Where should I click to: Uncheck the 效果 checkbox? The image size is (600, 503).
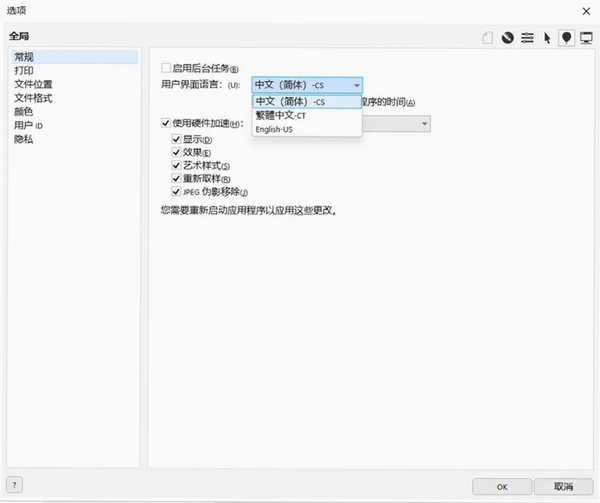(x=176, y=152)
